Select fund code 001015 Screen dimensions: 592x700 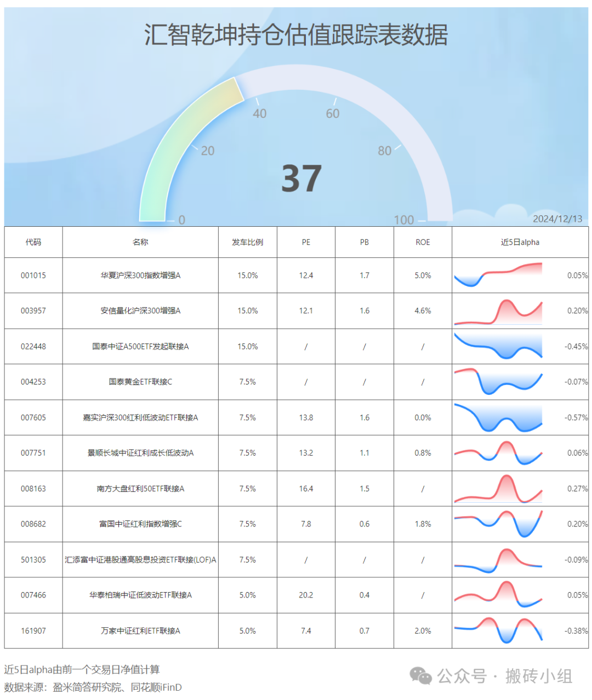click(x=33, y=276)
